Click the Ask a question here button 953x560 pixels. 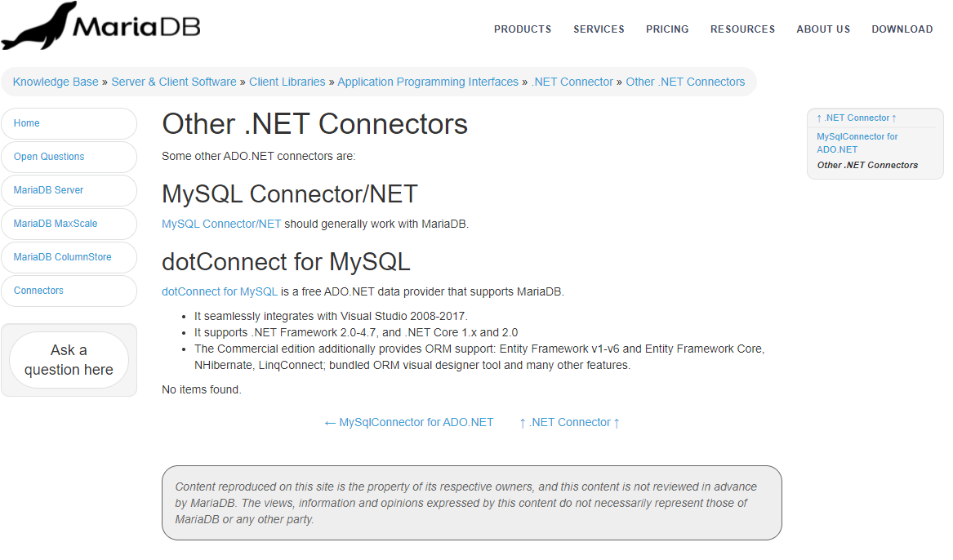[x=69, y=360]
